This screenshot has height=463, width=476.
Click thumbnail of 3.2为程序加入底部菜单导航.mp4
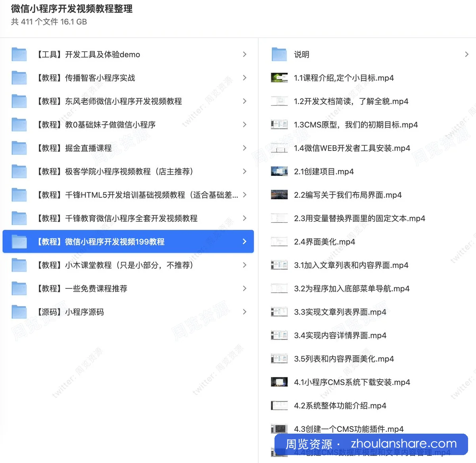pyautogui.click(x=279, y=288)
